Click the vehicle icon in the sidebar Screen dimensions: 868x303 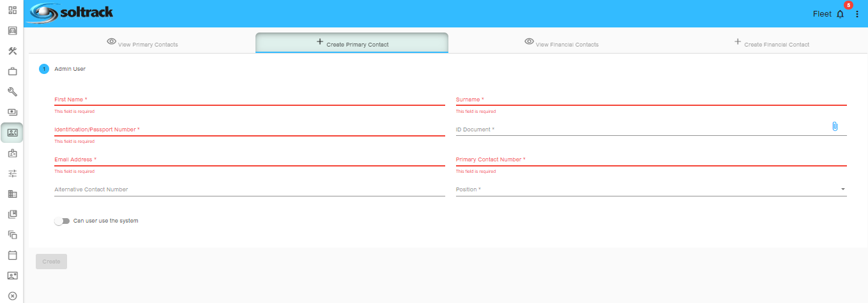pos(12,31)
